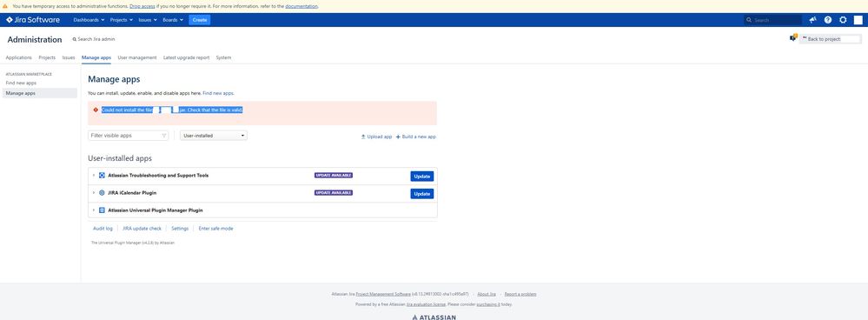Click the error icon in the install warning
The width and height of the screenshot is (868, 320).
coord(96,110)
